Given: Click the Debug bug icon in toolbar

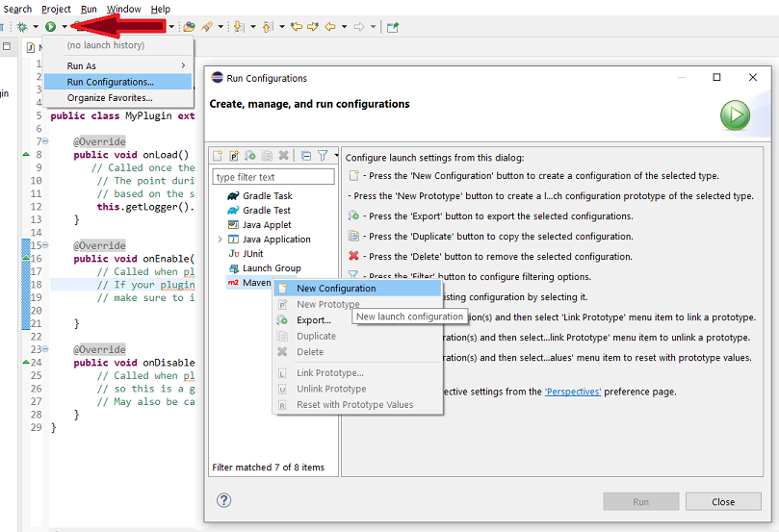Looking at the screenshot, I should pyautogui.click(x=21, y=27).
